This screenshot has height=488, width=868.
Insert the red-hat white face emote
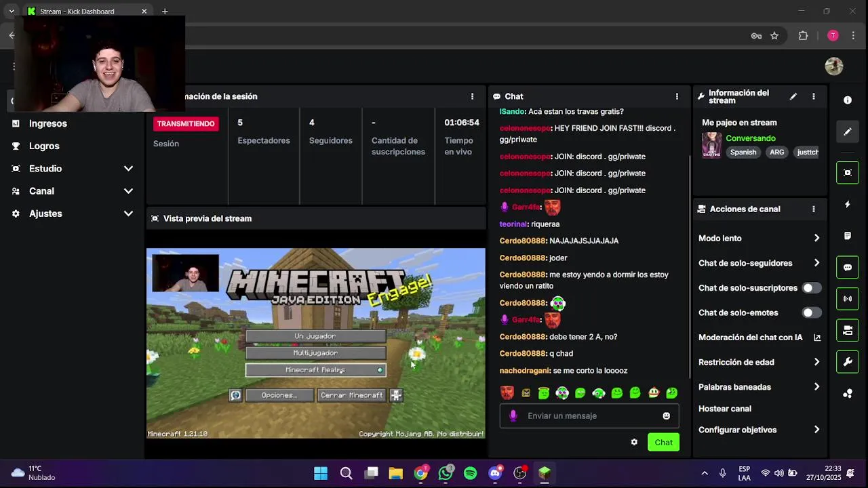654,392
